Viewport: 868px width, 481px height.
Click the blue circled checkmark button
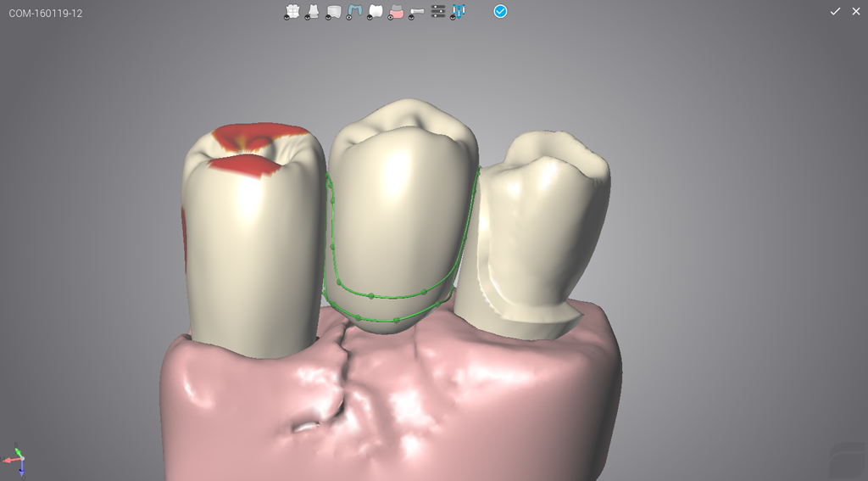pos(500,11)
